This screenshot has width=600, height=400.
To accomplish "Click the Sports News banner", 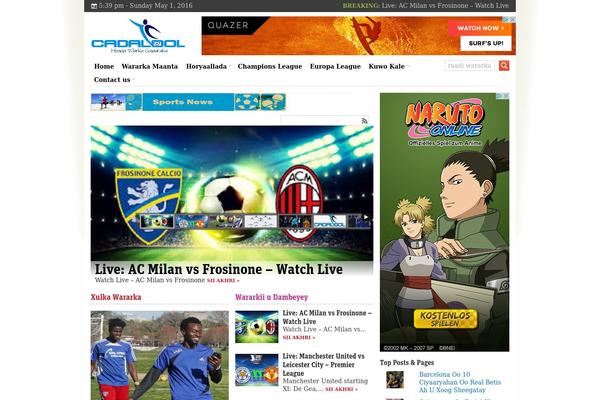I will pyautogui.click(x=188, y=102).
